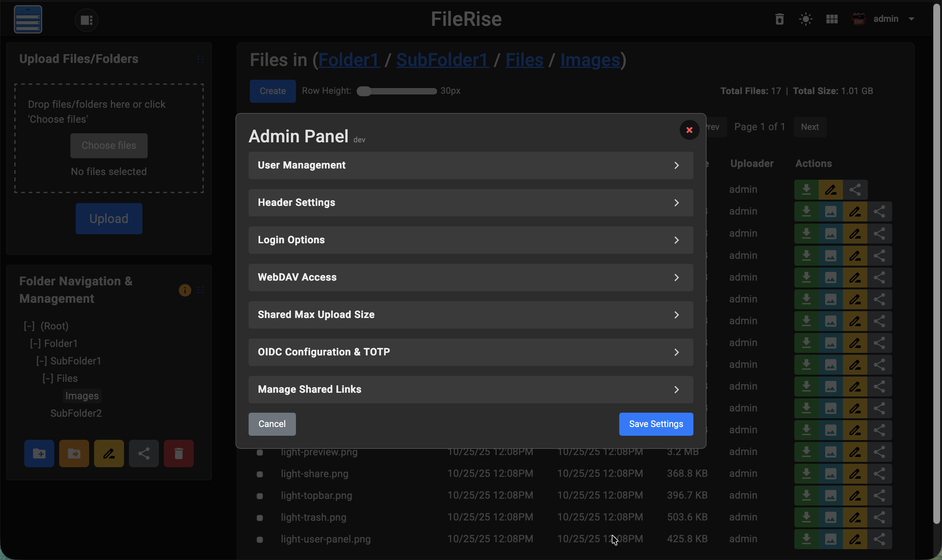Click the create new folder icon
This screenshot has width=942, height=560.
pos(39,453)
